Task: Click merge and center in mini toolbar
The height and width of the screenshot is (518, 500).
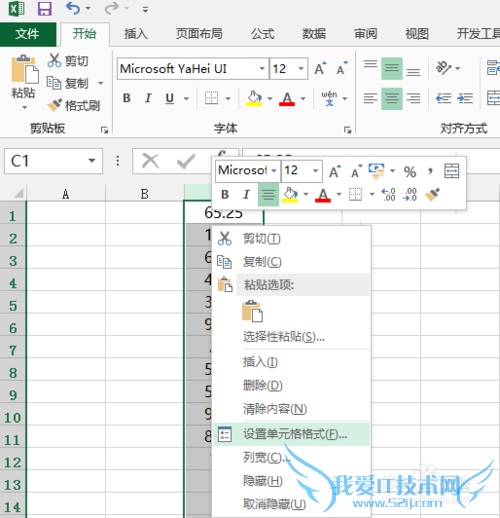Action: click(x=452, y=171)
